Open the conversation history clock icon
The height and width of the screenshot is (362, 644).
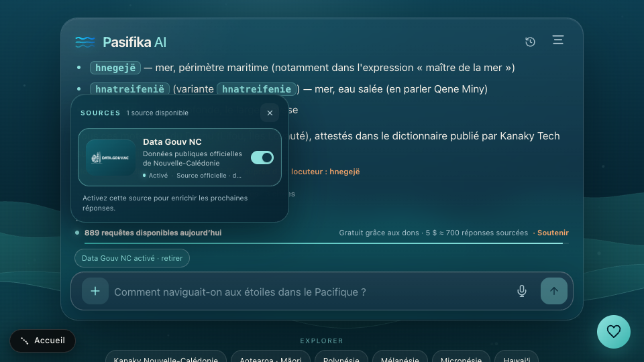530,42
